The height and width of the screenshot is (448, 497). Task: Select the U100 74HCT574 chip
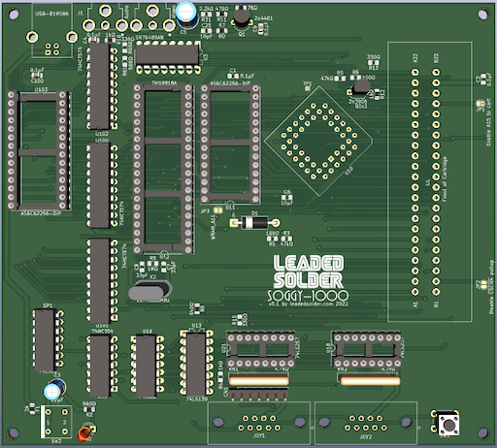(102, 185)
